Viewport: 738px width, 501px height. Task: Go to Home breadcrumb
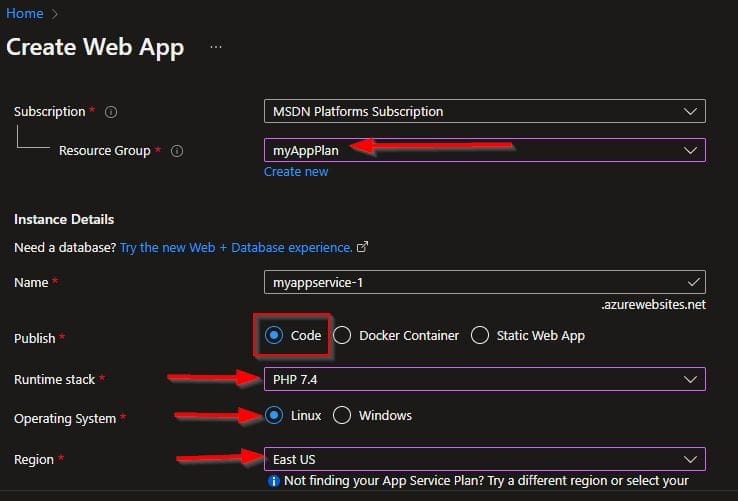pyautogui.click(x=25, y=13)
